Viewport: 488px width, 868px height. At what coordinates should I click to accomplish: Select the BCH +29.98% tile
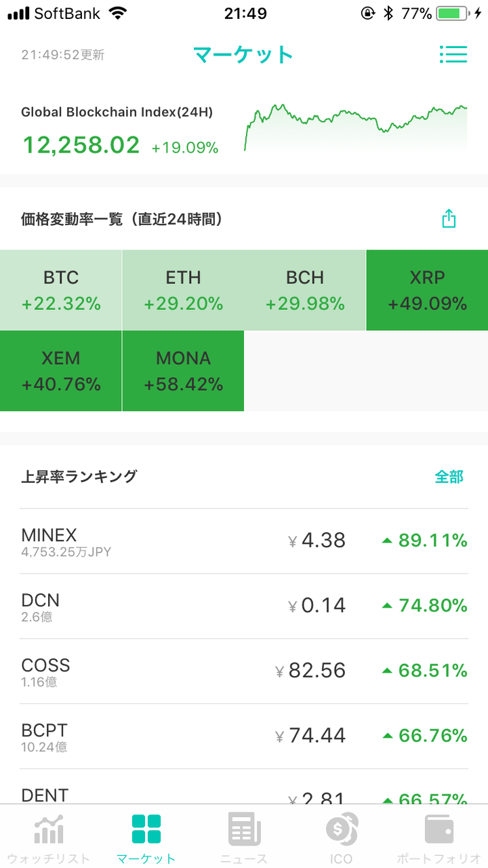point(305,290)
